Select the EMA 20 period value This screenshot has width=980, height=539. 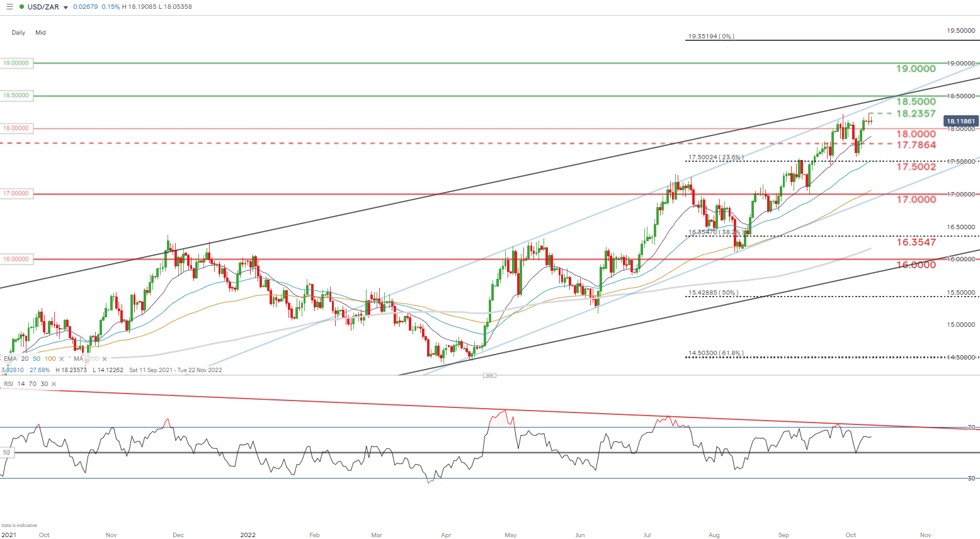[x=25, y=359]
